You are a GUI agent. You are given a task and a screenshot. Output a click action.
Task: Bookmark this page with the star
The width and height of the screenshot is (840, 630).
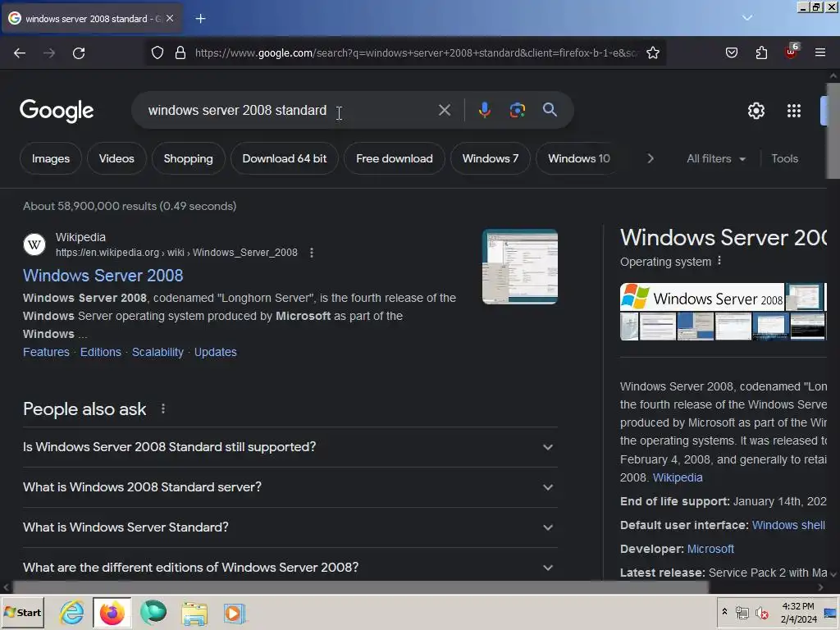tap(652, 53)
